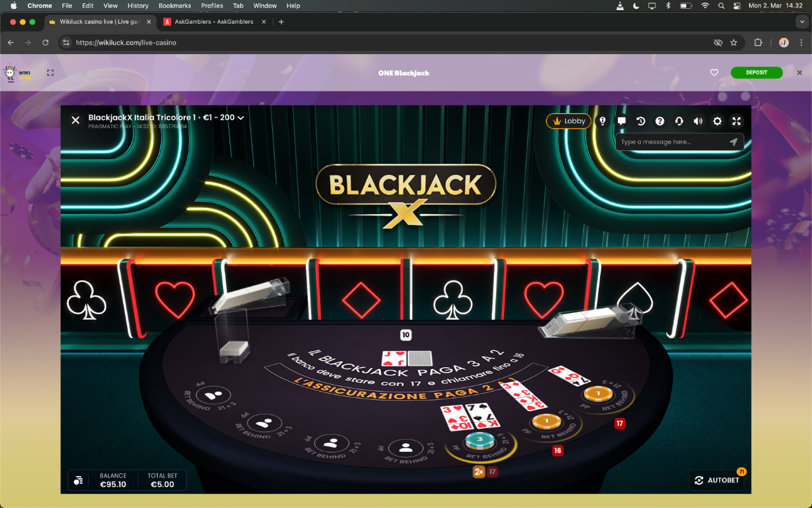This screenshot has height=508, width=812.
Task: Click the chat message input field
Action: 672,142
